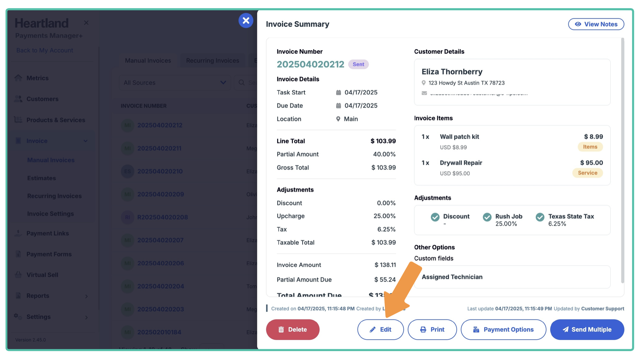642x364 pixels.
Task: Switch to the Recurring Invoices tab
Action: tap(212, 60)
